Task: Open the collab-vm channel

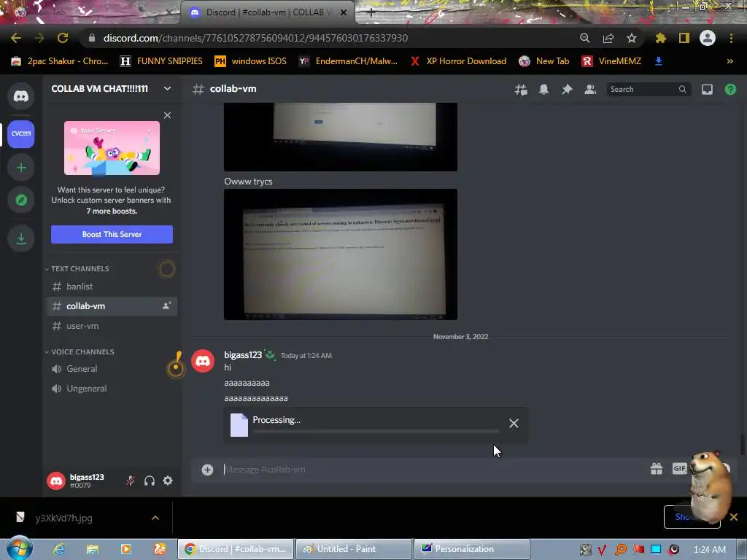Action: tap(112, 306)
